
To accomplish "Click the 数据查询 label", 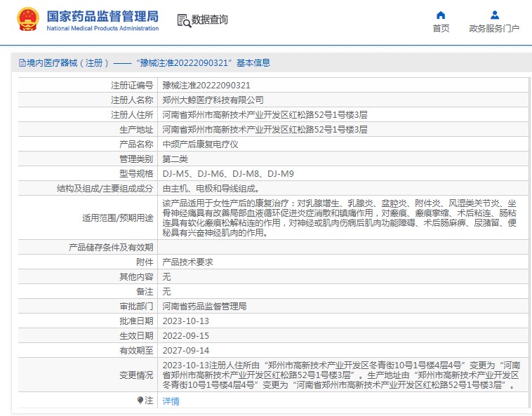I will coord(210,20).
